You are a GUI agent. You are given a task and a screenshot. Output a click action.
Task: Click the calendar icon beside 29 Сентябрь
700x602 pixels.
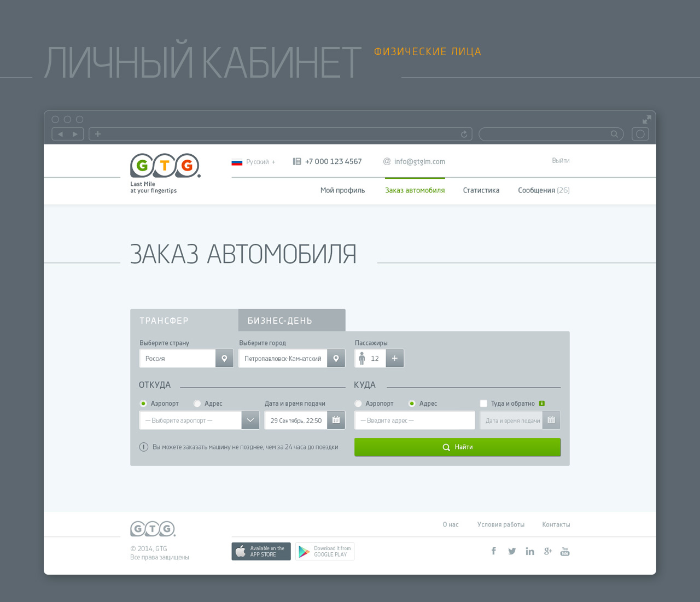pos(336,420)
